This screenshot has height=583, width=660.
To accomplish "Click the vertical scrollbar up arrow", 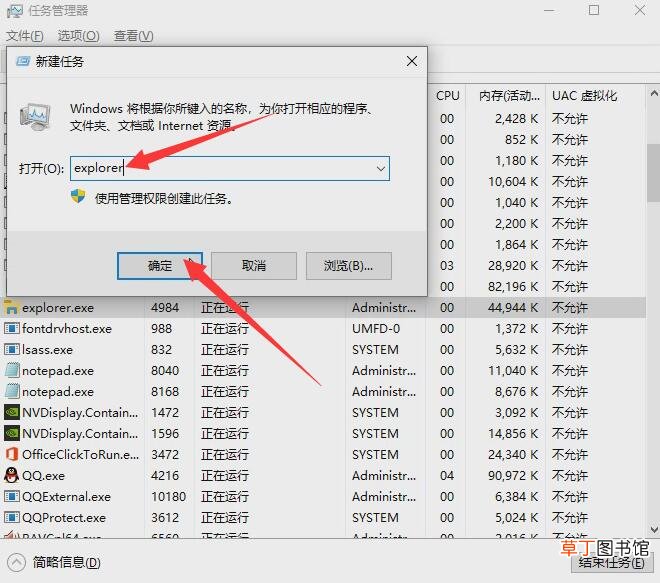I will coord(653,93).
